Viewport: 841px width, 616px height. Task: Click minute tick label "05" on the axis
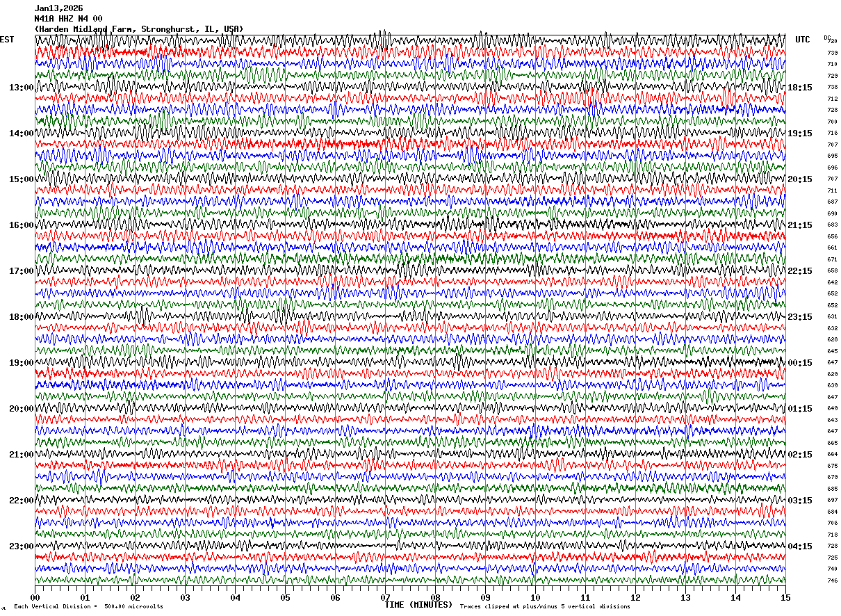pyautogui.click(x=285, y=597)
